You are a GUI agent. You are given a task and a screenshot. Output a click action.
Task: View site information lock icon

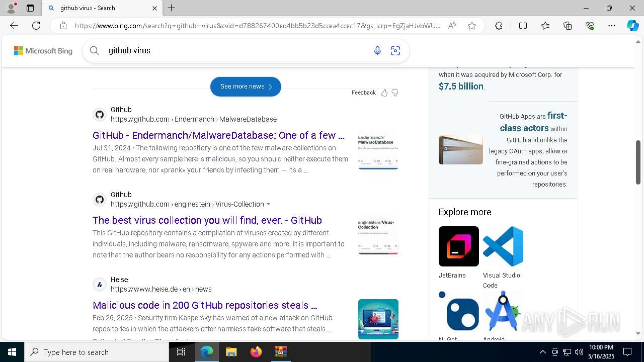(63, 26)
